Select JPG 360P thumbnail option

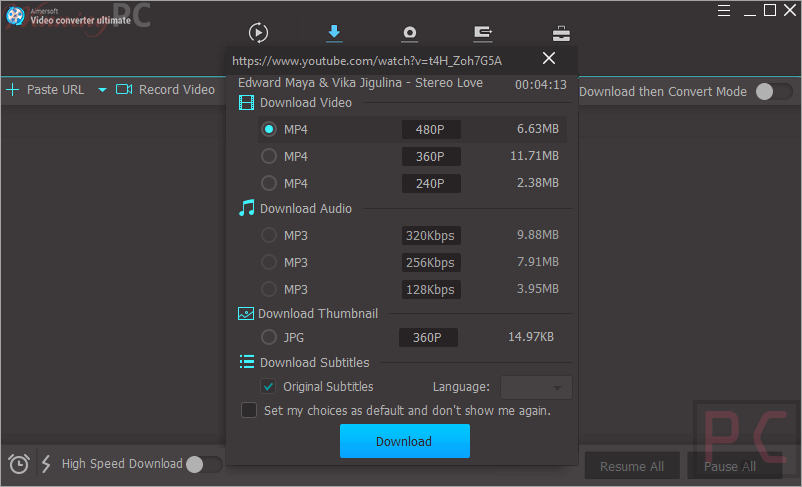tap(269, 337)
